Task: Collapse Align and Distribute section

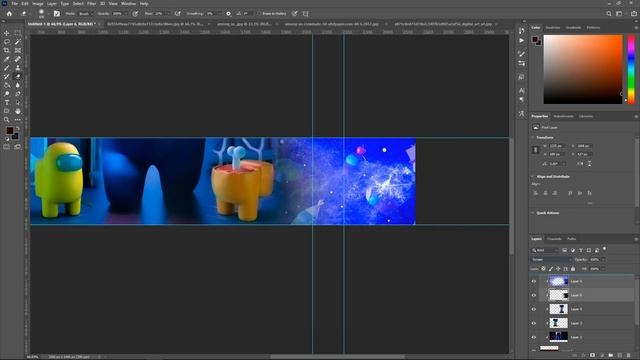Action: [x=532, y=176]
